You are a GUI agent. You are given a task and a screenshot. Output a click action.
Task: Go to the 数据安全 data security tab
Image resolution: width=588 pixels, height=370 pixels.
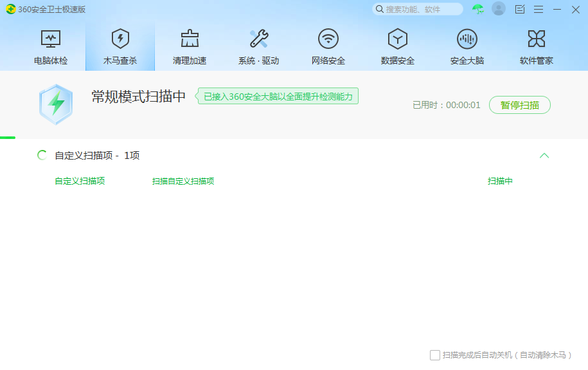coord(398,47)
